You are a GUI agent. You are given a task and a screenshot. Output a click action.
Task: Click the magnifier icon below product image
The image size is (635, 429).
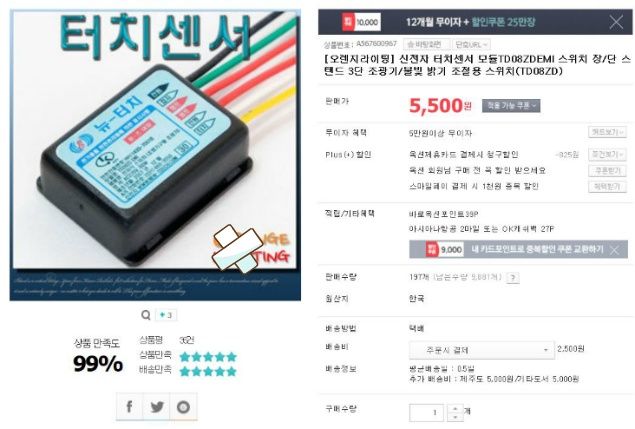pyautogui.click(x=146, y=315)
